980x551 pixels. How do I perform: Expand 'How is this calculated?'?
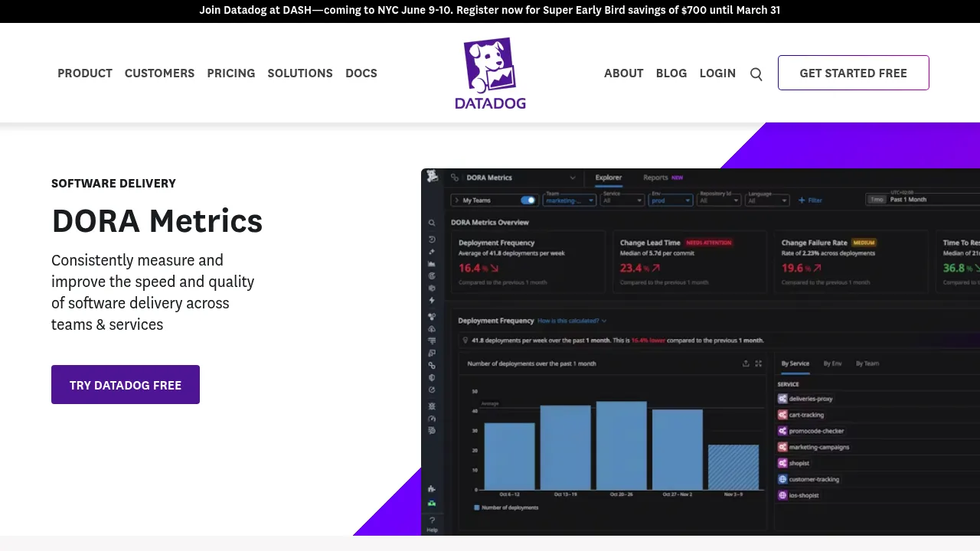pyautogui.click(x=572, y=321)
